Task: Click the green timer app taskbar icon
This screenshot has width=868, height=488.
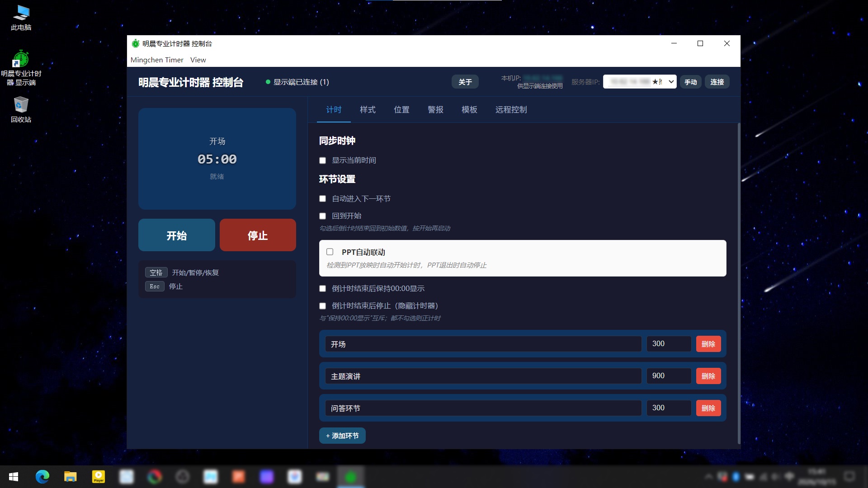Action: (x=351, y=477)
